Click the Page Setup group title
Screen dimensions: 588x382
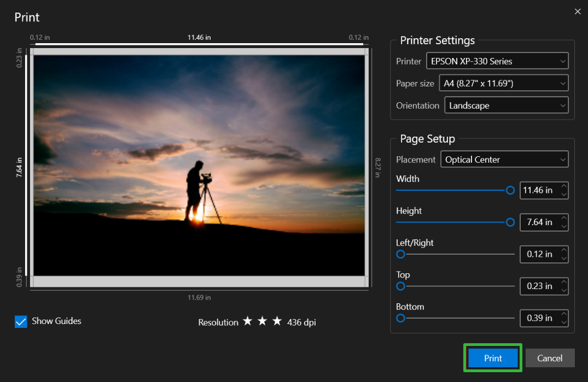pos(428,139)
